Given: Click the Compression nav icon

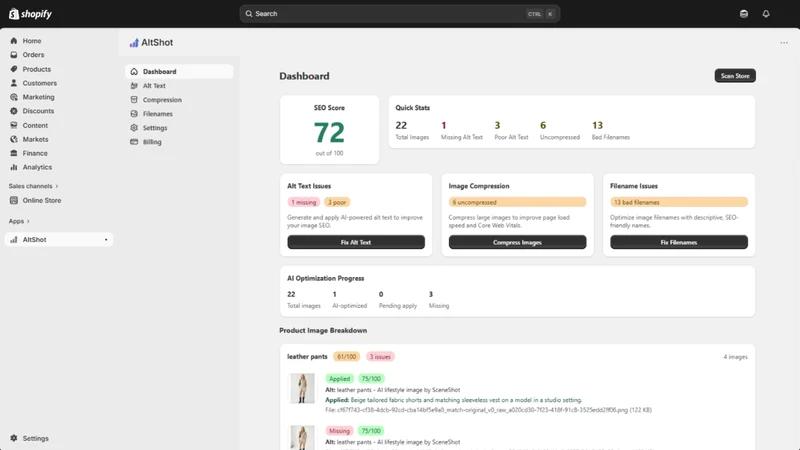Looking at the screenshot, I should tap(134, 99).
